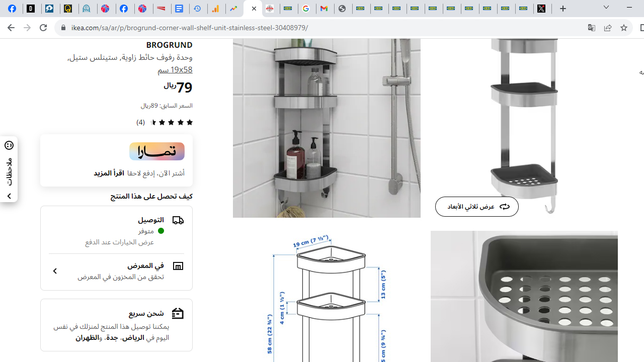Click the Tamara payment logo

157,151
